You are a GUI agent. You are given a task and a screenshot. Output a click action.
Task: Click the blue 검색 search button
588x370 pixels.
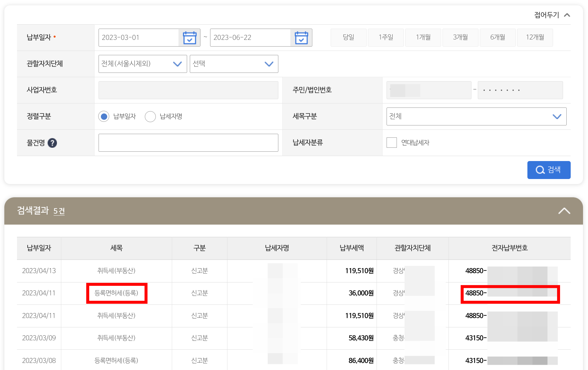pos(549,170)
